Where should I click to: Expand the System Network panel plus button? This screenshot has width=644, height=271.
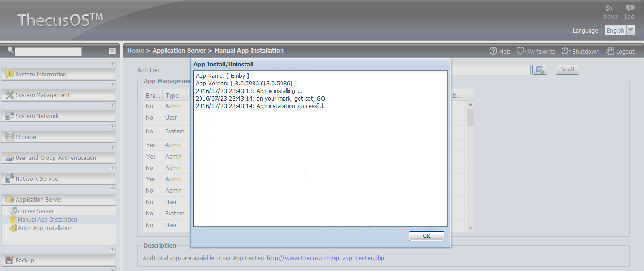coord(112,105)
